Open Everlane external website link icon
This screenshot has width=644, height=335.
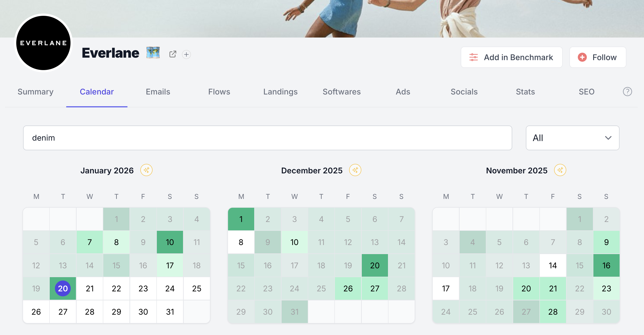(x=172, y=54)
